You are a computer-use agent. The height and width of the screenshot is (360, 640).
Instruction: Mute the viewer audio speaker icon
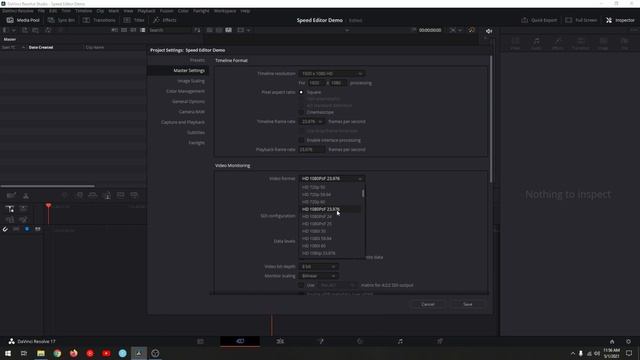(489, 31)
